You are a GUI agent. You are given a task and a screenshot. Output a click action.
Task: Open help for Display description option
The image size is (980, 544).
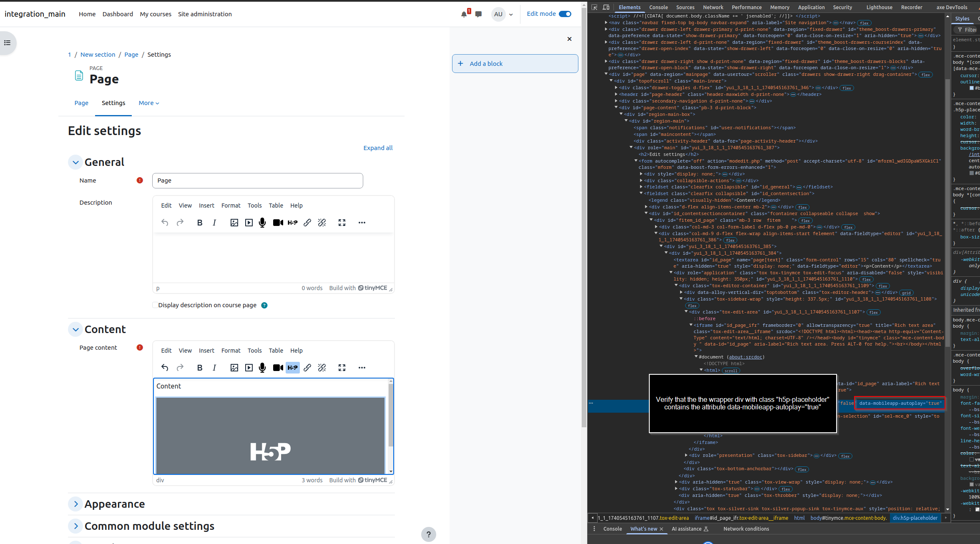coord(264,306)
